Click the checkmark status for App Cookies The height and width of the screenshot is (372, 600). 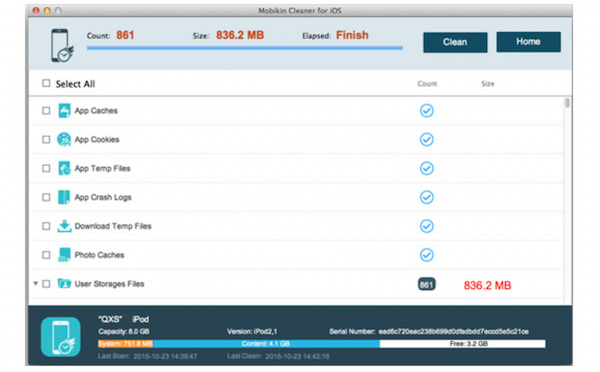click(x=427, y=139)
